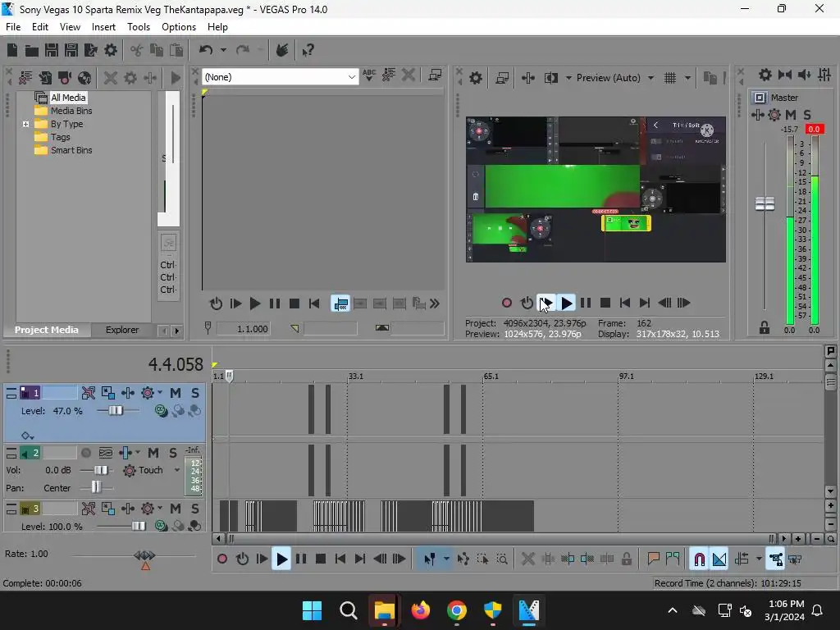Stop playback in timeline transport
Viewport: 840px width, 630px height.
point(321,559)
